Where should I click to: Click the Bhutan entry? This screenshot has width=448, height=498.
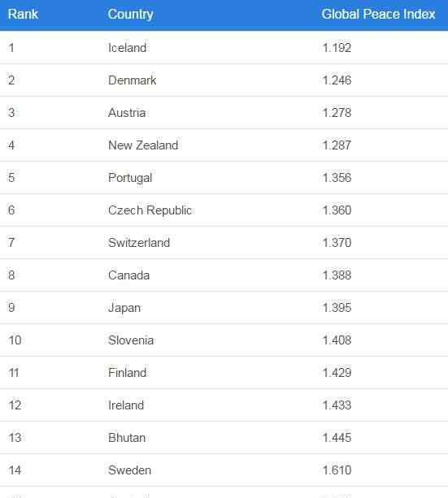(127, 438)
